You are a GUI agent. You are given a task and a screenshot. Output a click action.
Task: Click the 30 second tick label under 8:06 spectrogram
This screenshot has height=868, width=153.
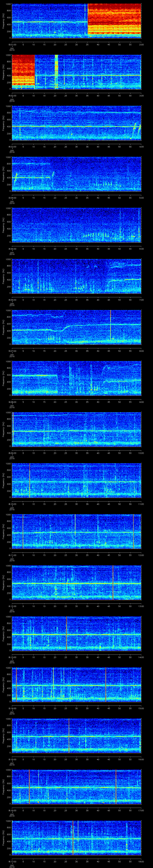pos(77,300)
